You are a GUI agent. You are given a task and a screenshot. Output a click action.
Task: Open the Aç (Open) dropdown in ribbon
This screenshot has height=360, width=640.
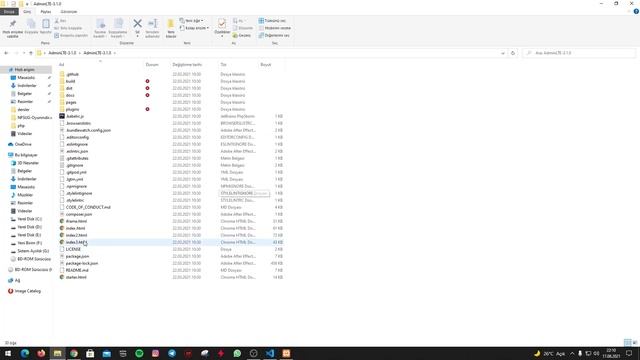click(x=239, y=21)
